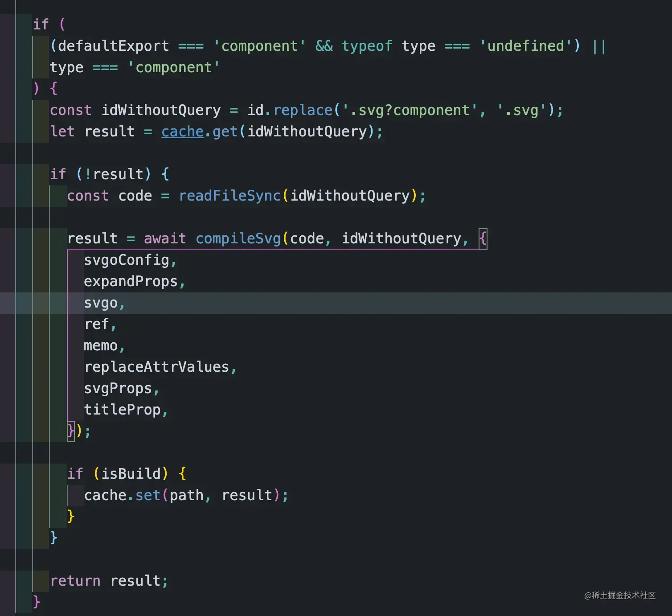Click the 'await' keyword
The height and width of the screenshot is (616, 672).
165,238
